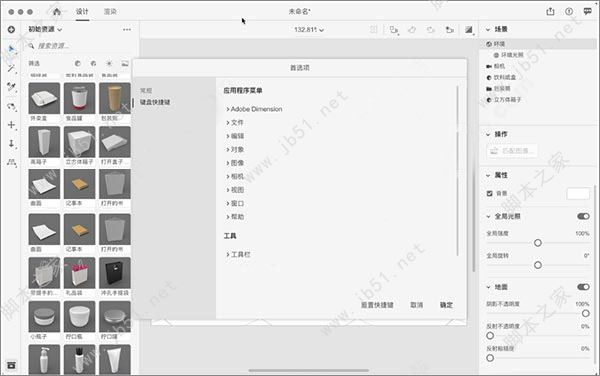600x376 pixels.
Task: Click the Add content plus icon
Action: [x=11, y=29]
